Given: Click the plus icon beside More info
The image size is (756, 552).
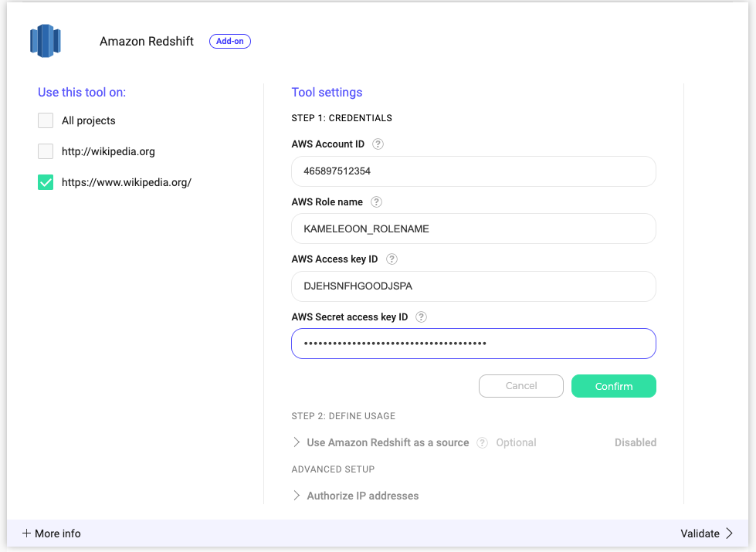Looking at the screenshot, I should tap(26, 533).
